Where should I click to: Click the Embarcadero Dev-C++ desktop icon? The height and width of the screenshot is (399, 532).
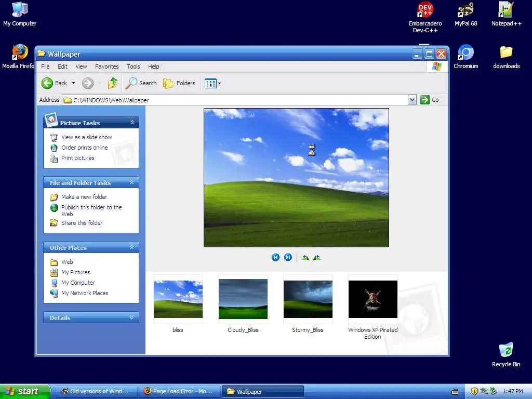[425, 17]
